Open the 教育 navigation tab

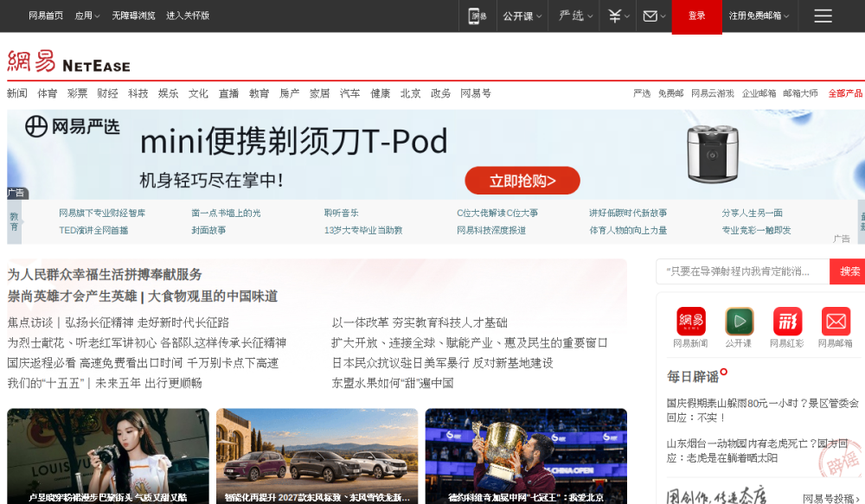[259, 93]
